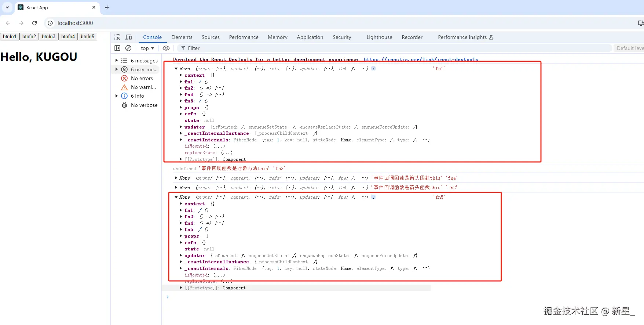Click the console Filter input field
The height and width of the screenshot is (325, 644).
click(394, 48)
